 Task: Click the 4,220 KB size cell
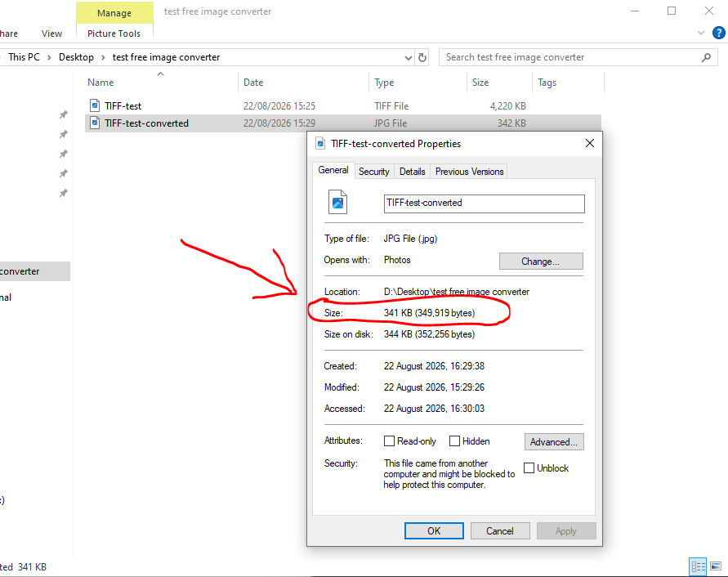tap(508, 106)
